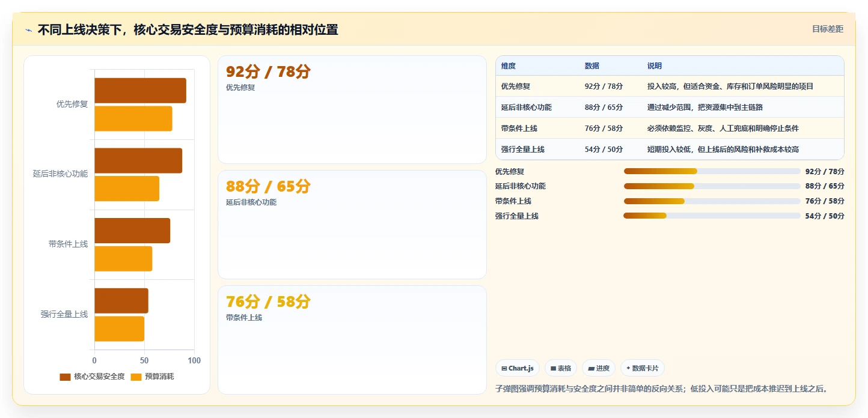Viewport: 868px width, 418px height.
Task: Click the 延后非核心功能 chart axis label
Action: (60, 174)
